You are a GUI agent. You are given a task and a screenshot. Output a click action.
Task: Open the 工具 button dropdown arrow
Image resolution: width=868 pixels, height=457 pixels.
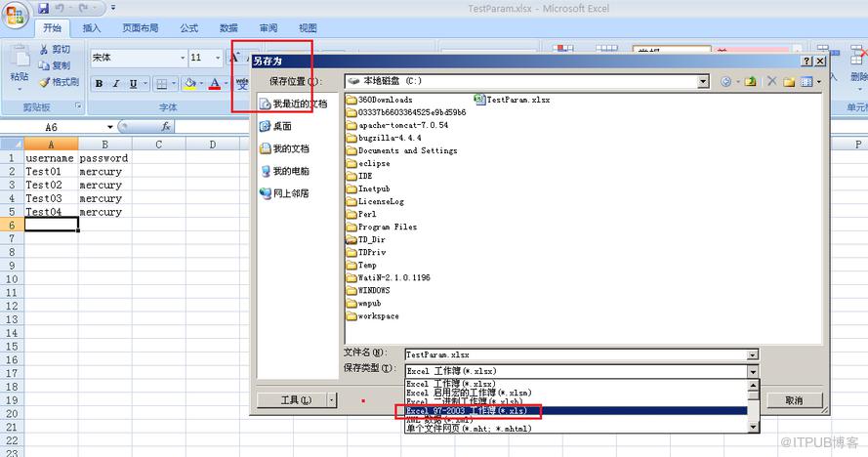coord(332,400)
